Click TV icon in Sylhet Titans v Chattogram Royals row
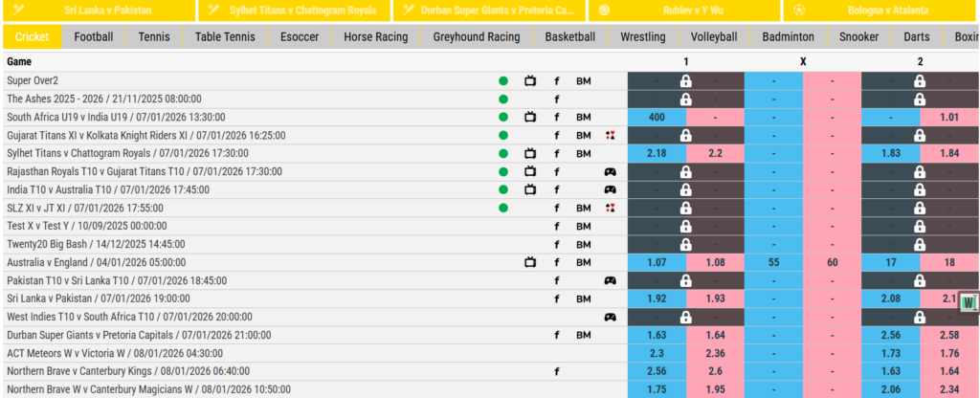The image size is (980, 398). [530, 153]
